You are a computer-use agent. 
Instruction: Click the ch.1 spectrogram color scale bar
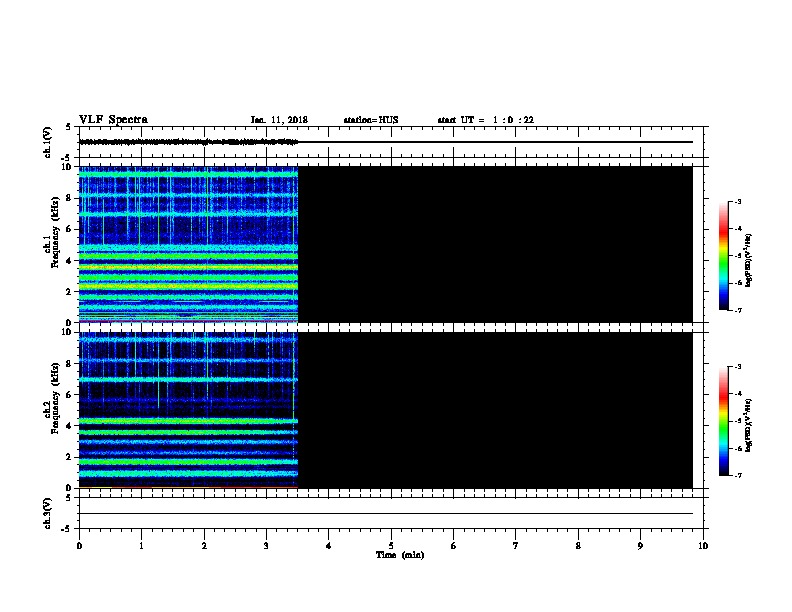click(x=724, y=256)
